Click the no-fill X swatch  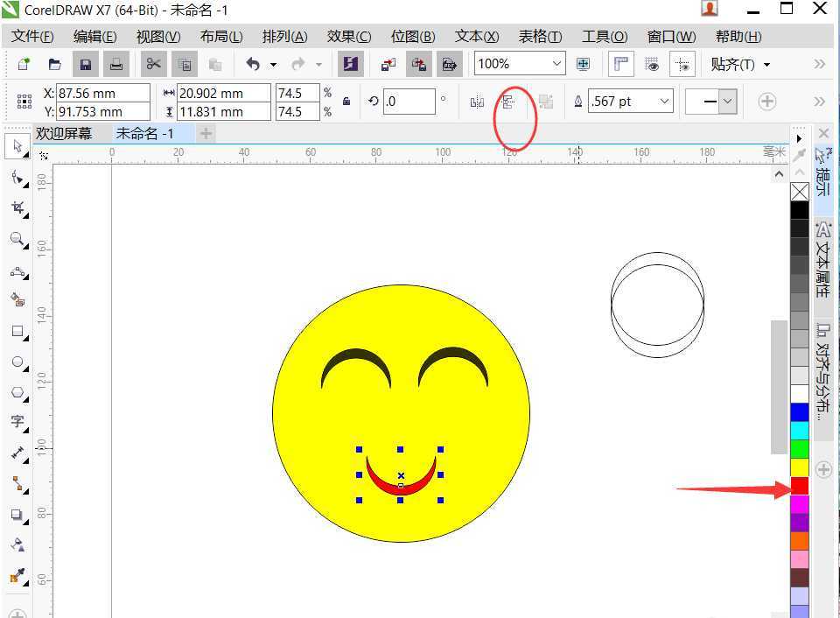[800, 192]
